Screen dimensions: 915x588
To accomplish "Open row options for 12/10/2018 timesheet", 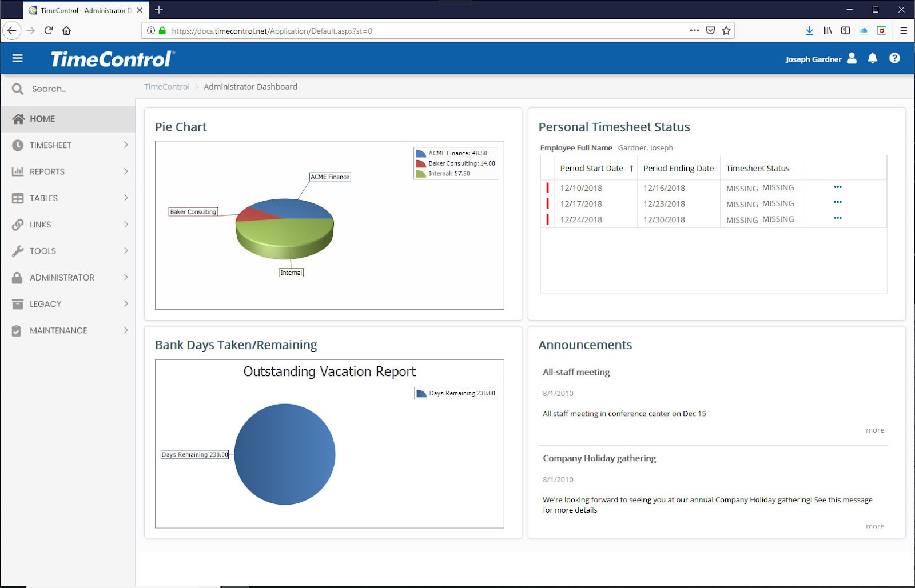I will (x=838, y=187).
